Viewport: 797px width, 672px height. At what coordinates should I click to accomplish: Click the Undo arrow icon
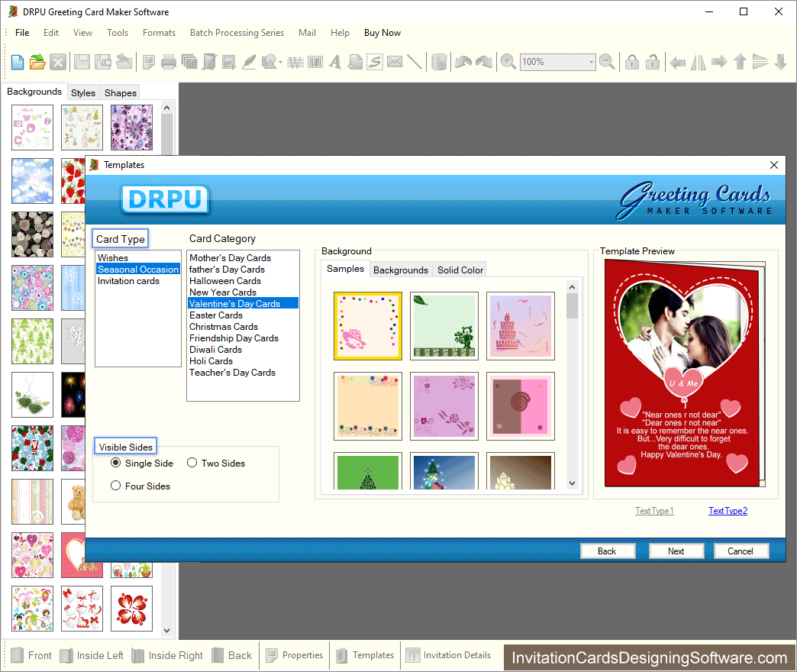tap(463, 62)
